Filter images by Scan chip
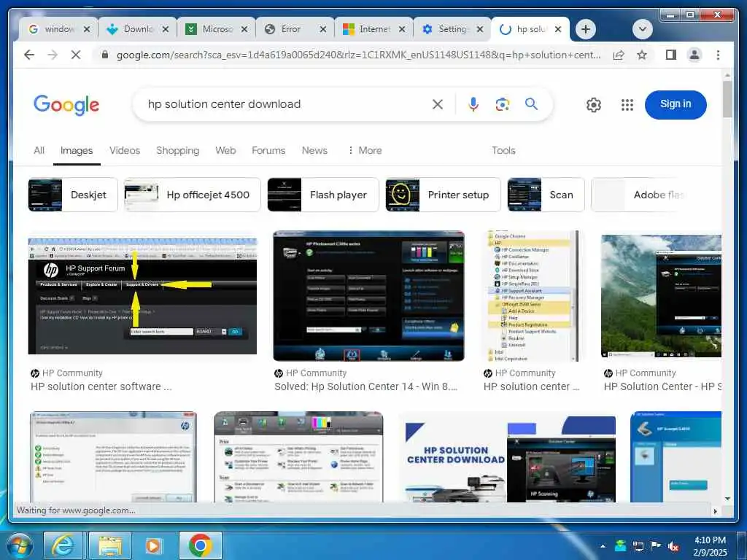Screen dimensions: 747x560 (546, 195)
